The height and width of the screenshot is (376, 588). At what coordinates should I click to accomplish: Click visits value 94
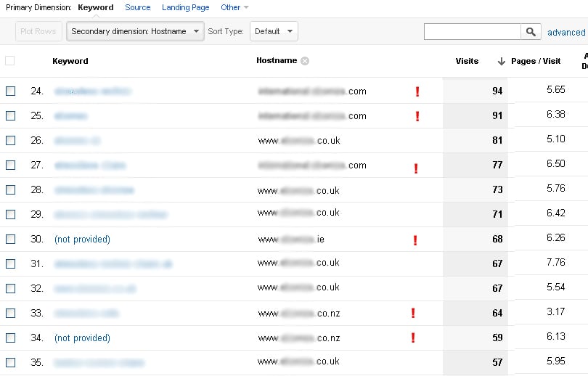497,91
